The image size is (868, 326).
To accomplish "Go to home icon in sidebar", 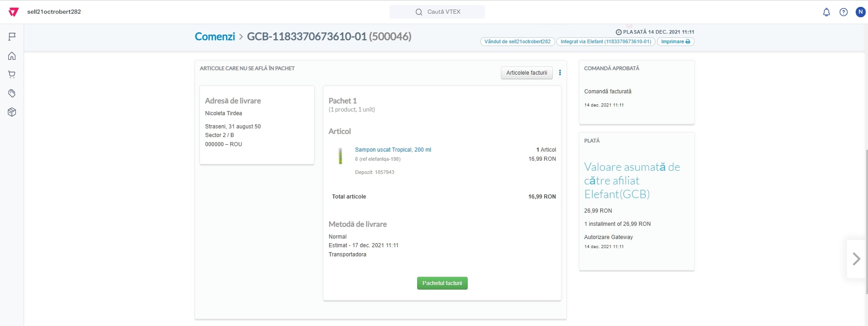I will pos(12,56).
